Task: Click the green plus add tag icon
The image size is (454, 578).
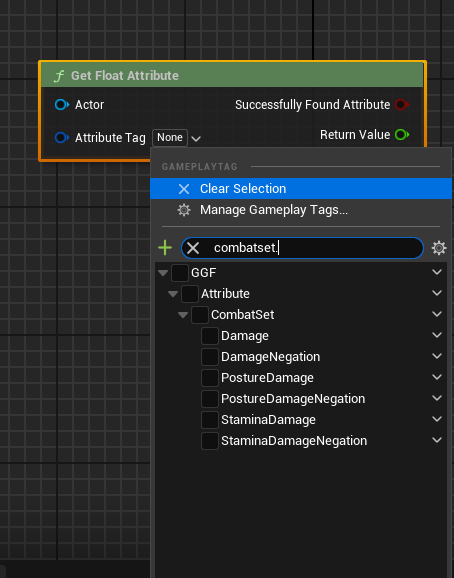Action: 165,248
